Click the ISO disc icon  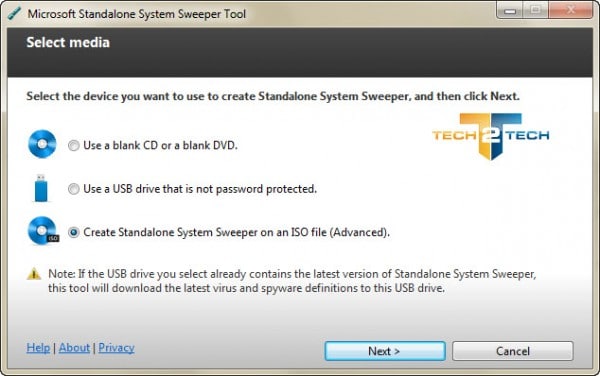[x=43, y=230]
